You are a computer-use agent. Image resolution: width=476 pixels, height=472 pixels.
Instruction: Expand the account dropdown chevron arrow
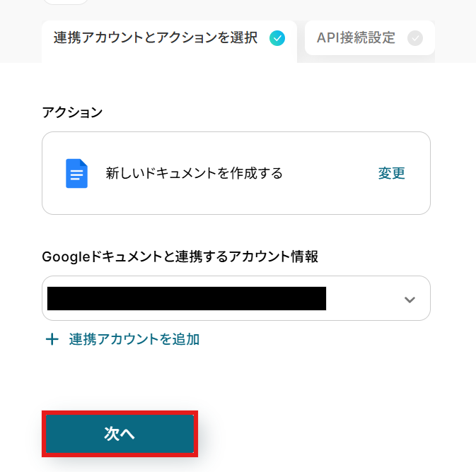tap(409, 299)
